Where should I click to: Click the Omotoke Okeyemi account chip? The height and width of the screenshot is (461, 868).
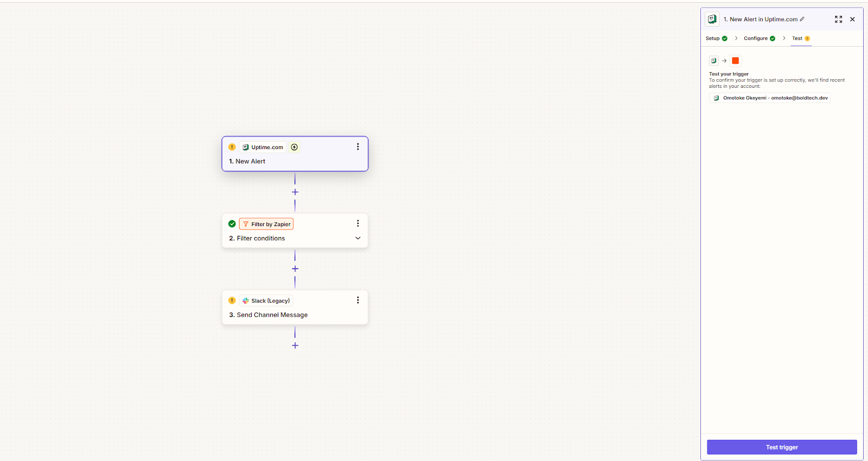click(x=770, y=98)
